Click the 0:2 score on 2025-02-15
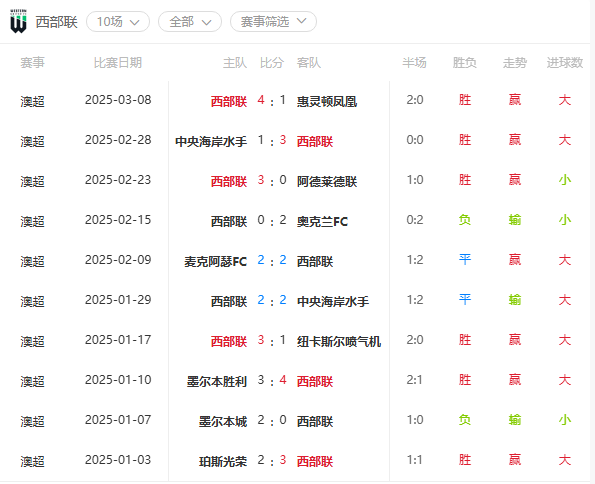The image size is (595, 484). click(x=272, y=220)
